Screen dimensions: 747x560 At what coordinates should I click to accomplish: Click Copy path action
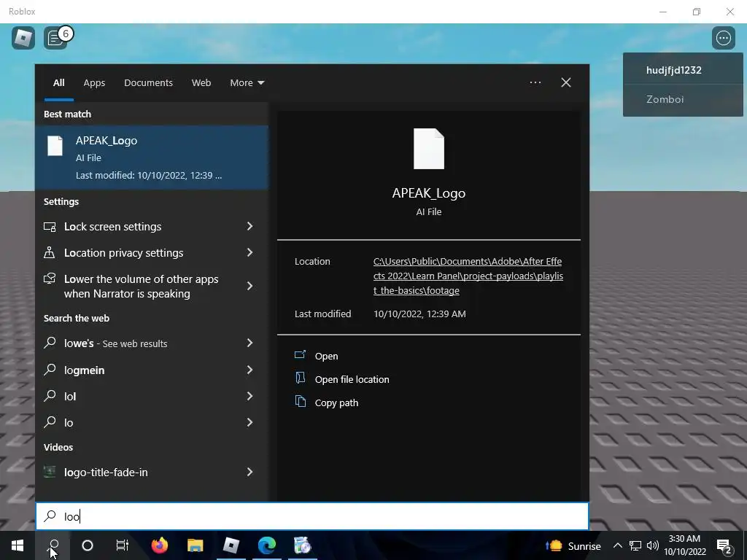tap(336, 402)
